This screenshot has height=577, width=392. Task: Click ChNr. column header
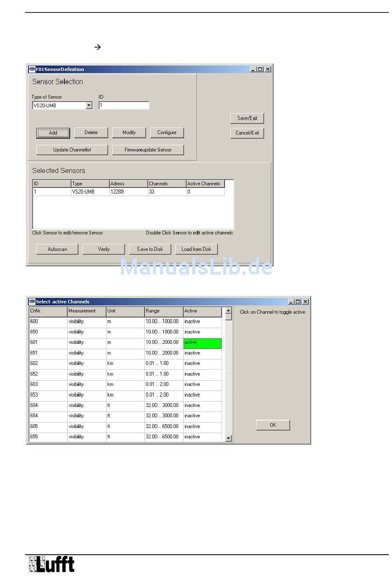click(x=48, y=311)
